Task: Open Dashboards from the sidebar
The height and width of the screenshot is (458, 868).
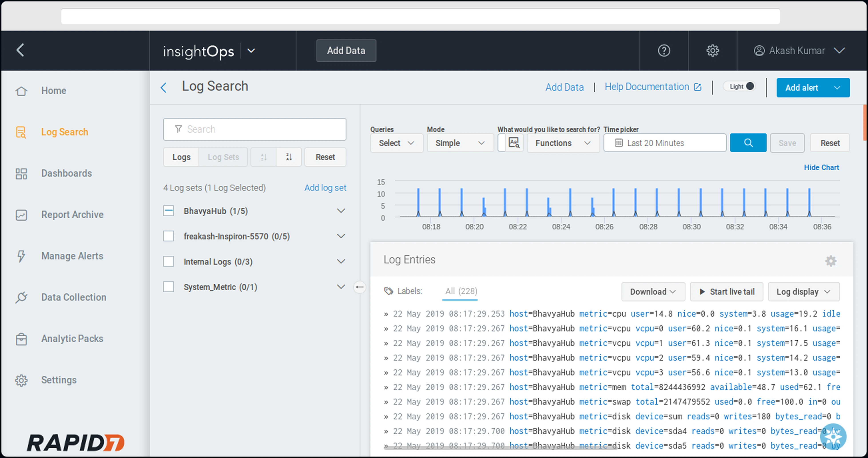Action: click(66, 173)
